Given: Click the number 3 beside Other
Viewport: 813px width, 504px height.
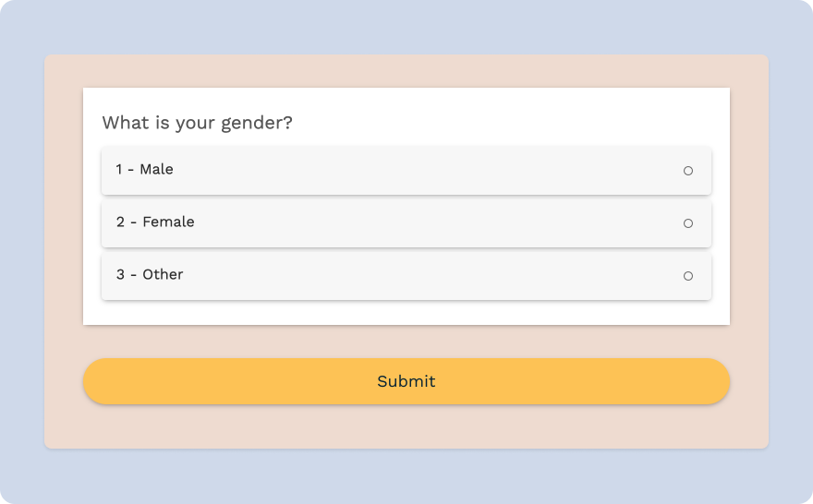Looking at the screenshot, I should pyautogui.click(x=120, y=274).
